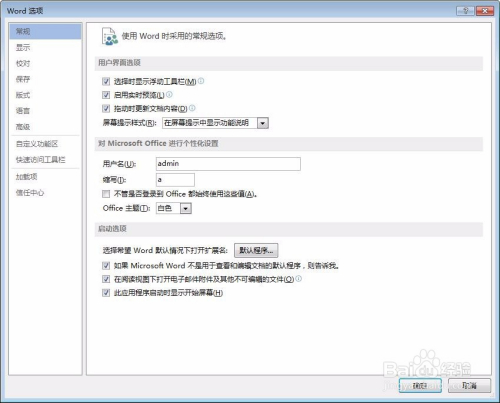Click the 默认程序... button

pos(256,250)
